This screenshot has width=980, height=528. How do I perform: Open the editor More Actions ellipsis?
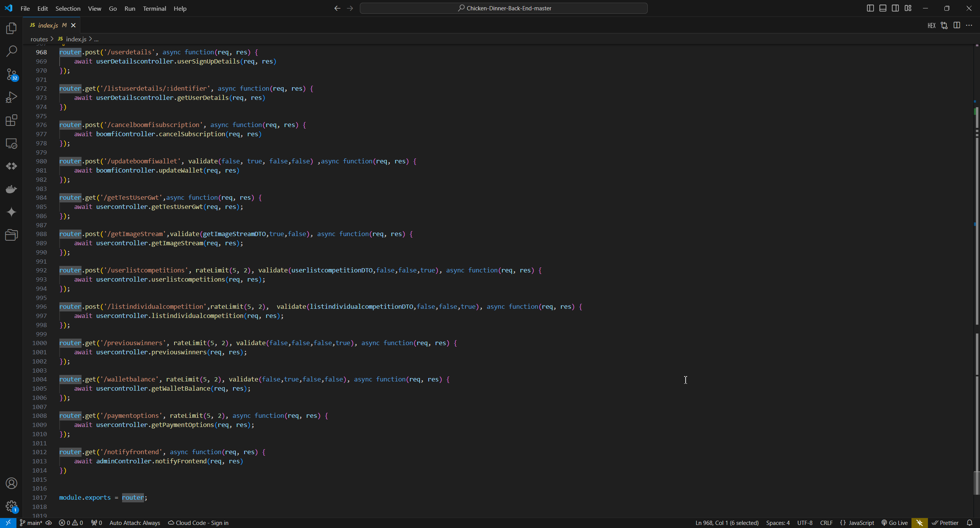[969, 25]
